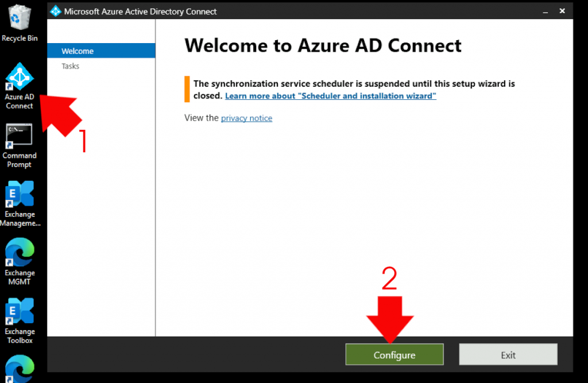Click the Azure AD Connect title bar icon
The width and height of the screenshot is (588, 383).
(56, 10)
